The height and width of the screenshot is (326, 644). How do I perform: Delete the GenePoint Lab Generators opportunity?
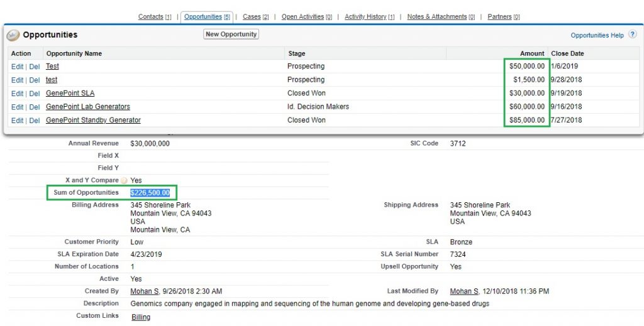35,107
